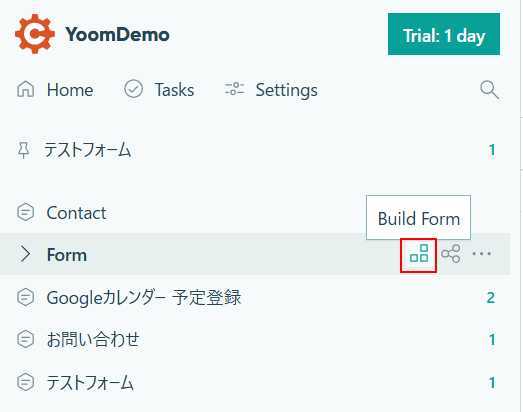Select the Contact list item

pos(255,213)
